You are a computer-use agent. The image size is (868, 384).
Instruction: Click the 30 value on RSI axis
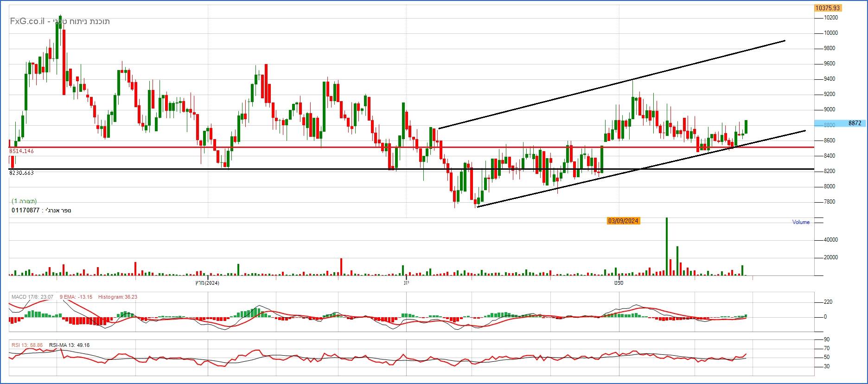(827, 366)
